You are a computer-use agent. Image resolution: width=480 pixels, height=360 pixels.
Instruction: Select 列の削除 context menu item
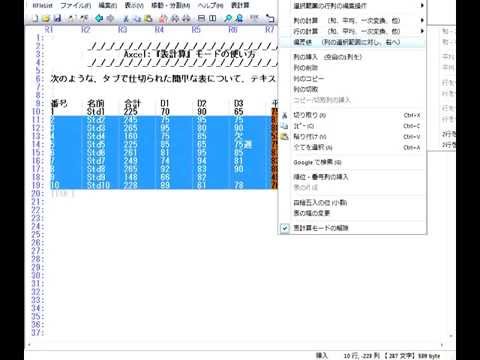[x=352, y=68]
